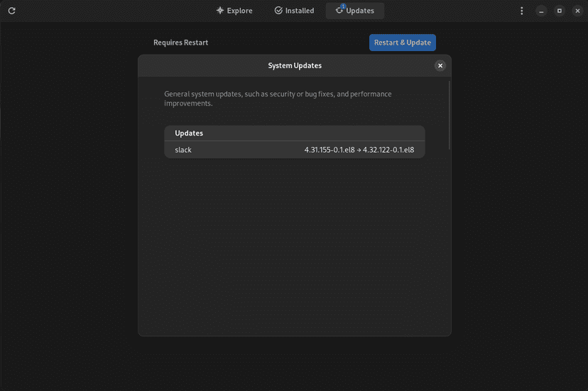This screenshot has height=391, width=588.
Task: Click the Installed checkmark icon
Action: (278, 11)
